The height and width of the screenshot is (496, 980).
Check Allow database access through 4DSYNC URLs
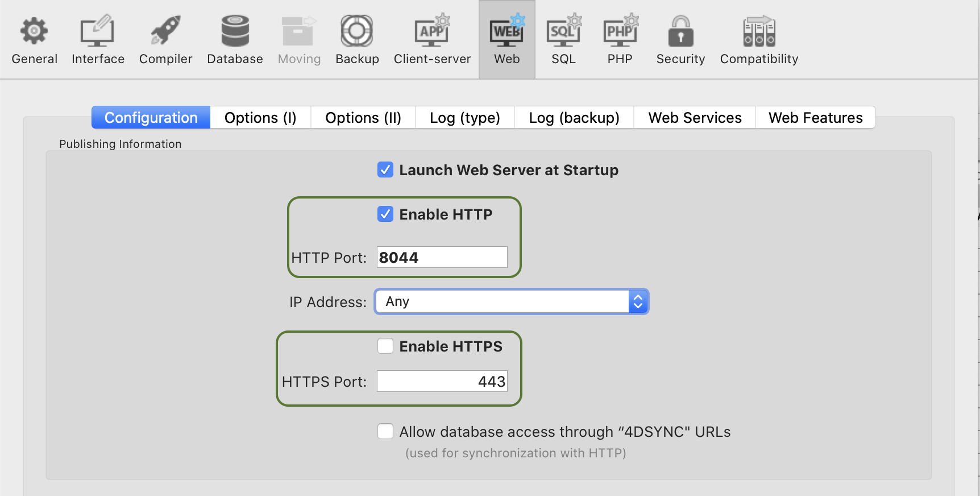pos(385,431)
